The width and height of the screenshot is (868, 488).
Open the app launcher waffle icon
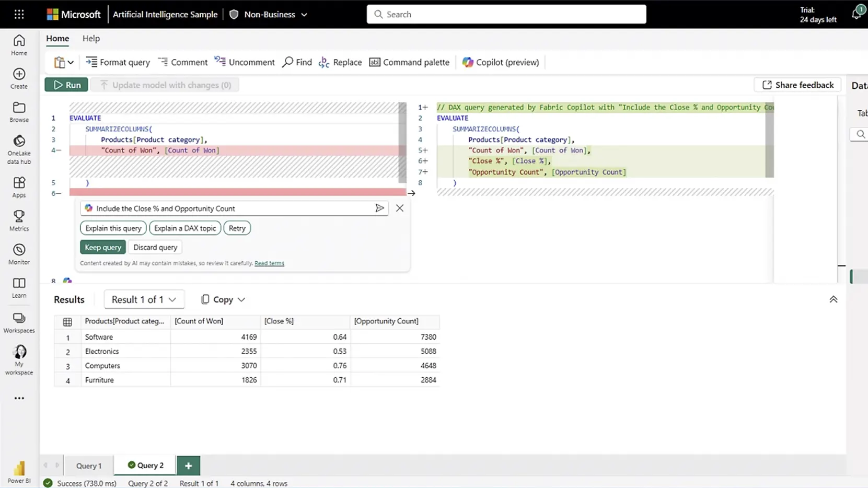pyautogui.click(x=19, y=14)
